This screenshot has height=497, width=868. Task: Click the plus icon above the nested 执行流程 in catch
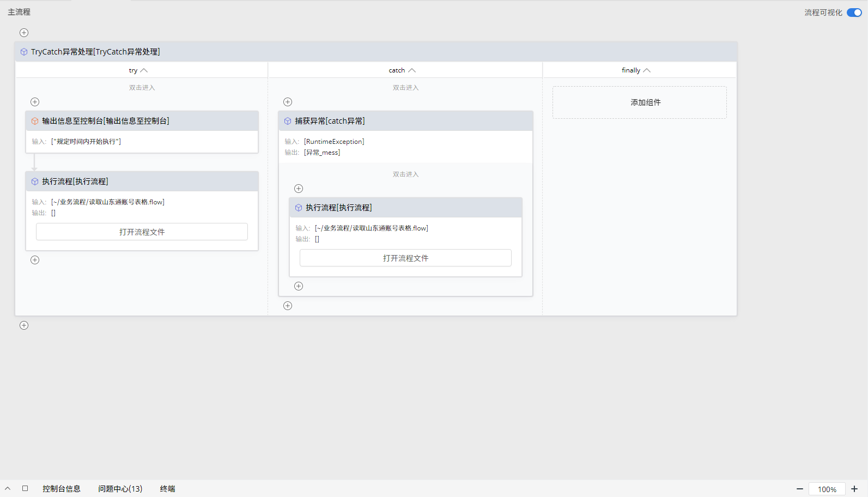coord(299,189)
